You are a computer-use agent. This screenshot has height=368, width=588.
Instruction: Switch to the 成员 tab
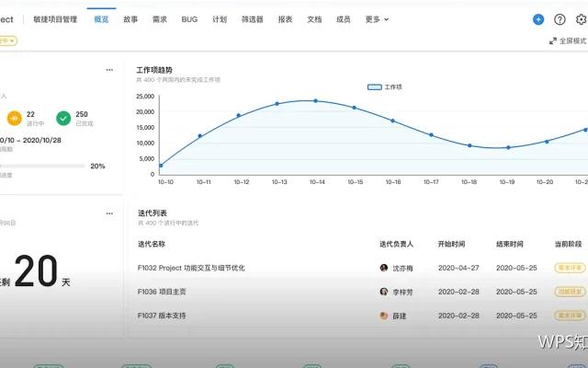pos(343,19)
